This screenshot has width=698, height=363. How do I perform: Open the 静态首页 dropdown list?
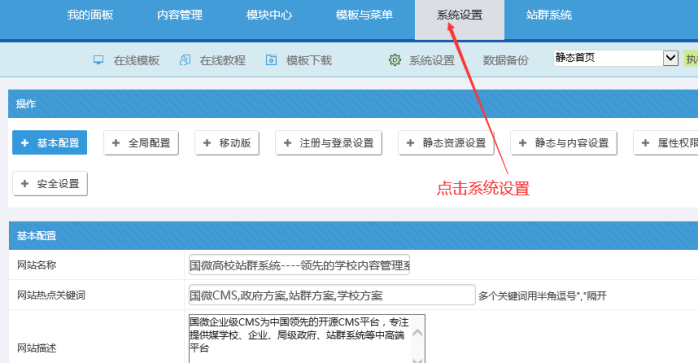pos(616,58)
